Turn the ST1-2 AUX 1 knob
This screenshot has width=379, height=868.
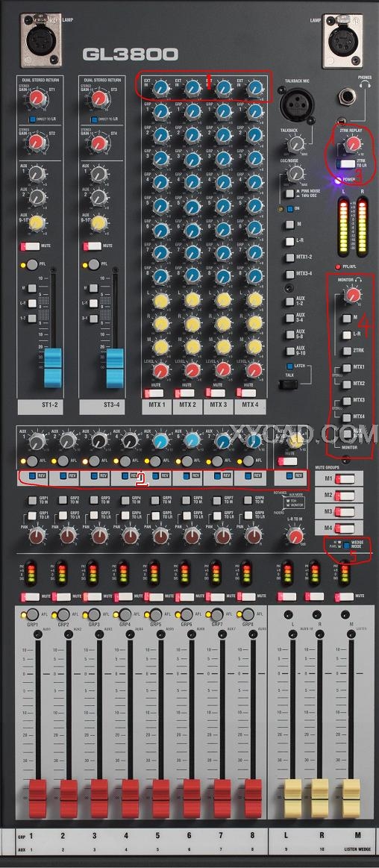point(37,174)
